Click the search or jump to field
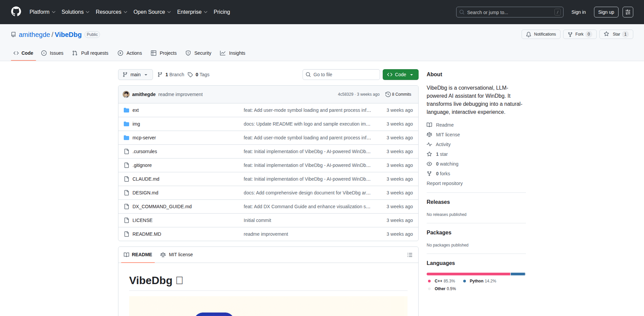 509,12
